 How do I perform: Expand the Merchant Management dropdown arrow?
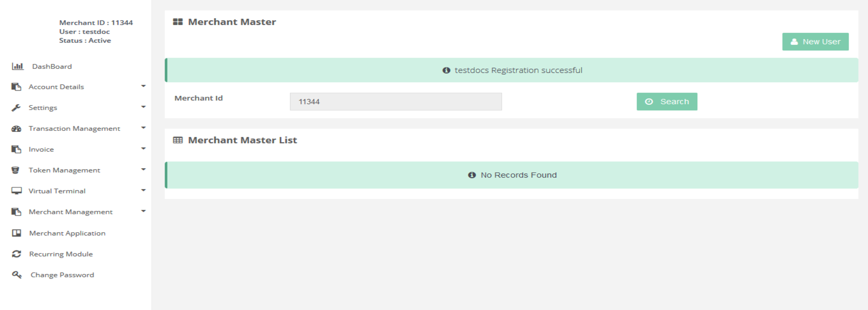tap(143, 211)
